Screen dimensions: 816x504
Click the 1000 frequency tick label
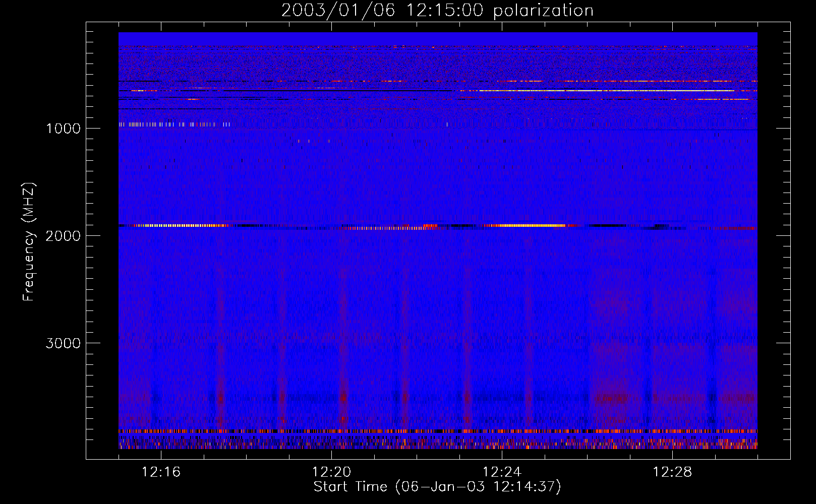coord(63,129)
